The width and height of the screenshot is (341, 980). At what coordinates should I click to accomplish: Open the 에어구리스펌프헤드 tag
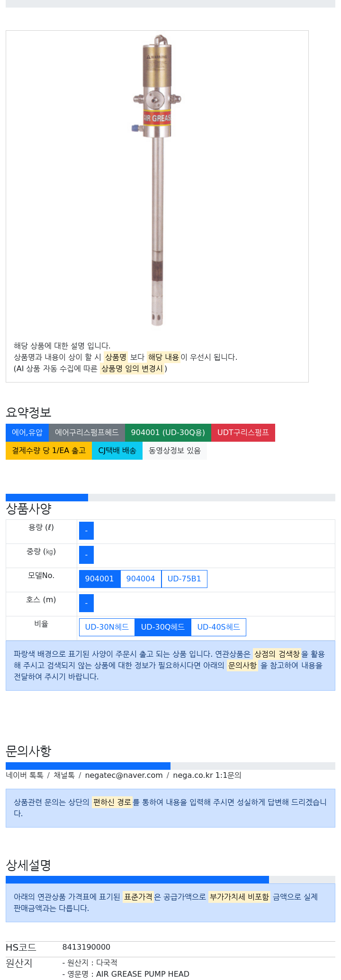tap(87, 433)
